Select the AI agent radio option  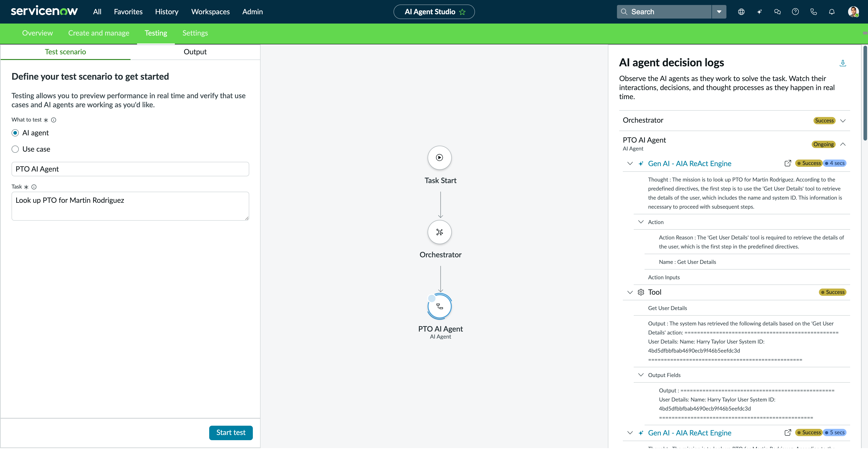pyautogui.click(x=15, y=132)
